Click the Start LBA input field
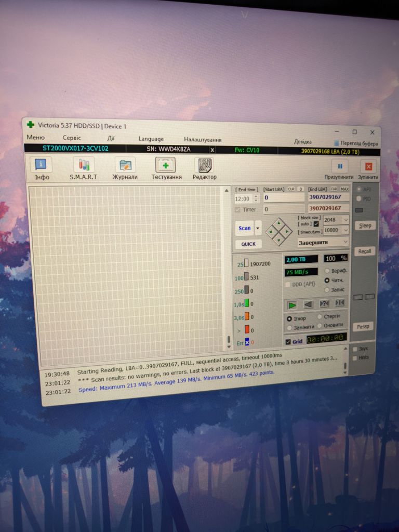This screenshot has width=399, height=532. (284, 197)
